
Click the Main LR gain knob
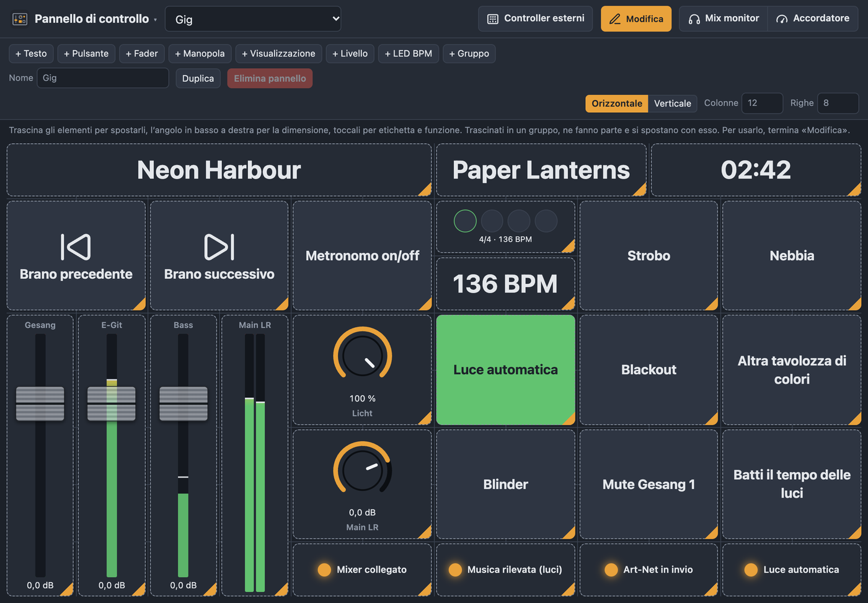coord(363,470)
